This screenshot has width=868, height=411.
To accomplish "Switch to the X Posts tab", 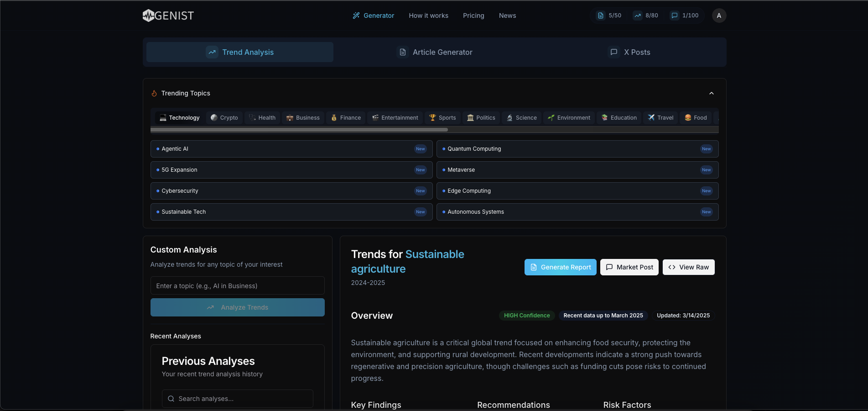I will coord(629,52).
